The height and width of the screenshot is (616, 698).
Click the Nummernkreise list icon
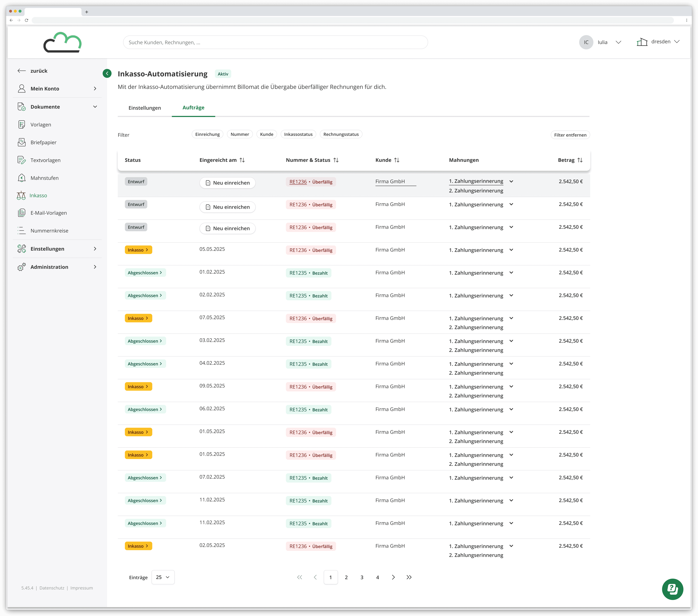pyautogui.click(x=21, y=231)
